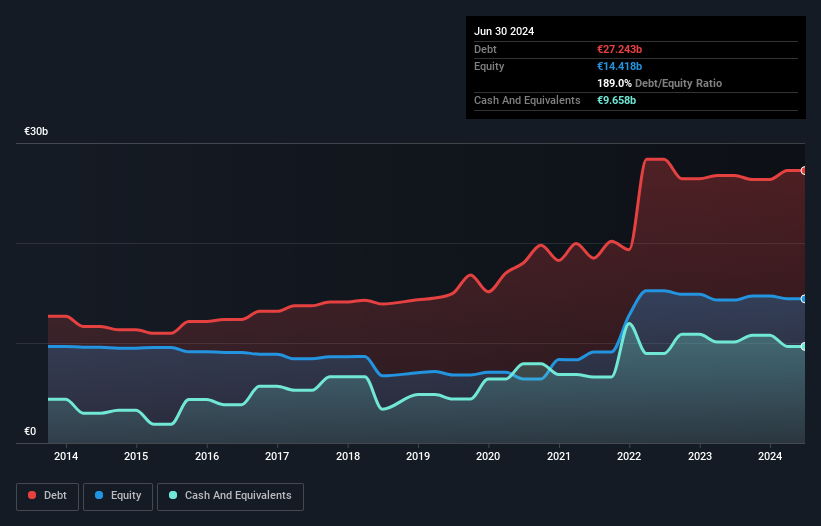Toggle the Equity series legend button

point(118,496)
